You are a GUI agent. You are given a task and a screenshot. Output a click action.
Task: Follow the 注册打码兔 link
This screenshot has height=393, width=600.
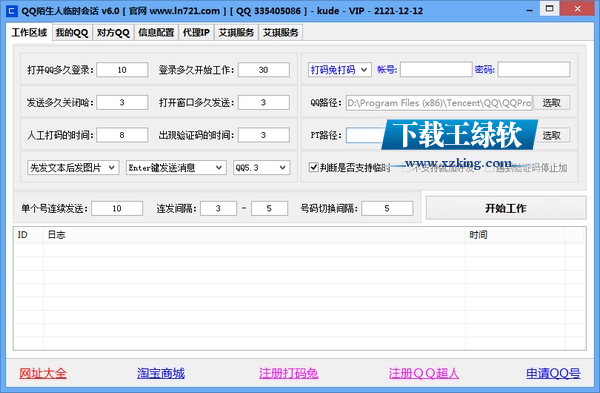click(289, 373)
